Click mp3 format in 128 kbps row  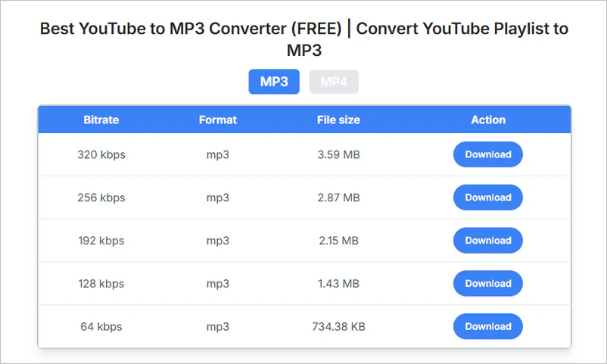[217, 285]
